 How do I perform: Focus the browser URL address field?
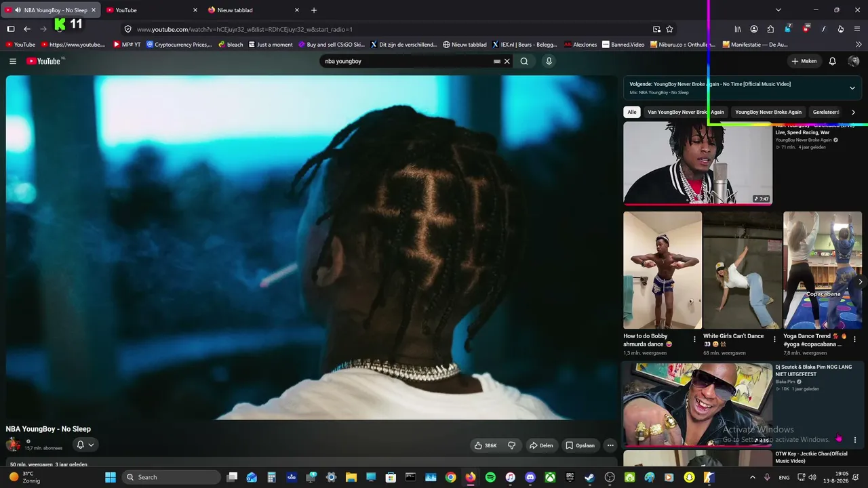[390, 29]
